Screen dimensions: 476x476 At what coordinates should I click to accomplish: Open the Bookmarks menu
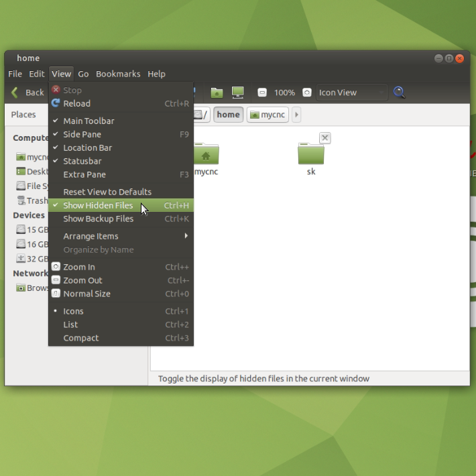(x=118, y=74)
